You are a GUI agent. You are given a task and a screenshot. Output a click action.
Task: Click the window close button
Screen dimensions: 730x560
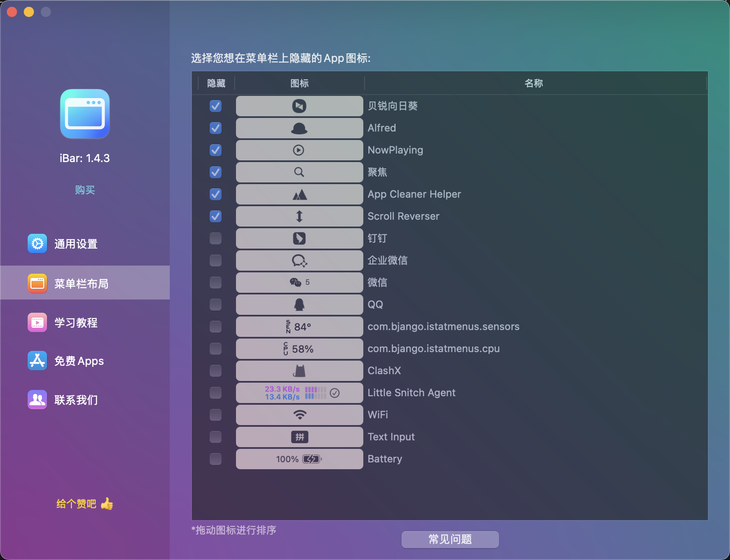12,12
